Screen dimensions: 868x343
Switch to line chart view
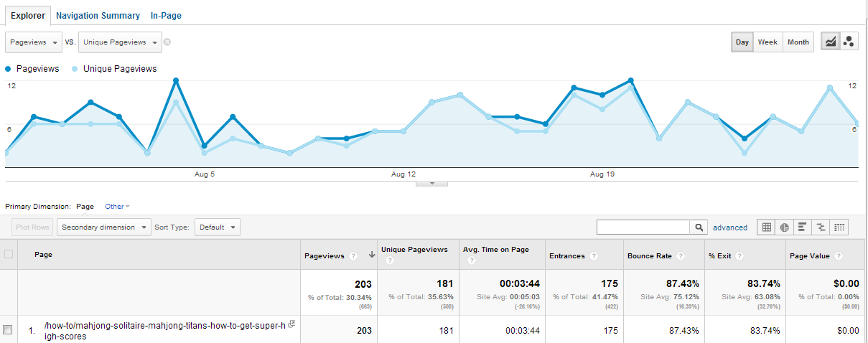[831, 42]
